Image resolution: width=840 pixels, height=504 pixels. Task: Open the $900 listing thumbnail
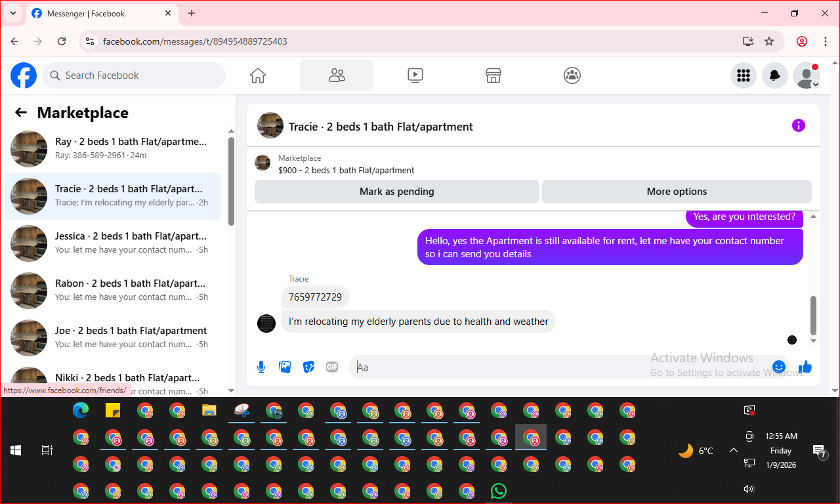click(x=262, y=163)
